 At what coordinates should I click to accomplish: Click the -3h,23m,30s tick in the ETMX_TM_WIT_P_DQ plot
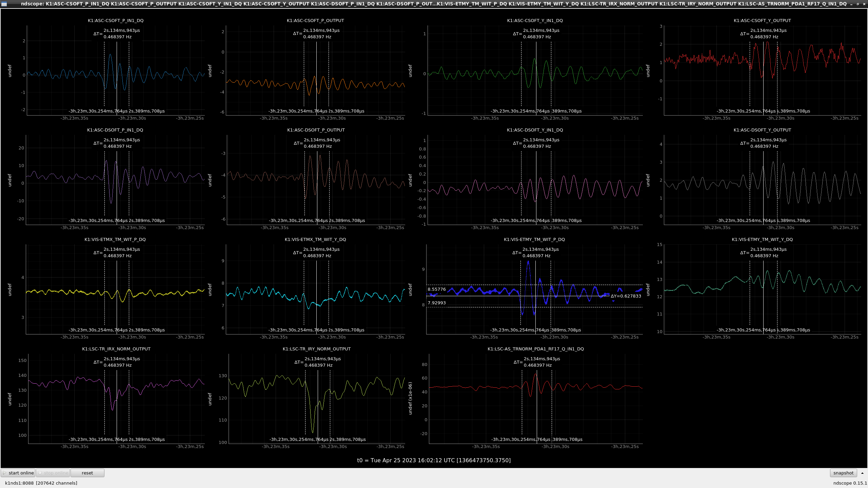click(132, 337)
